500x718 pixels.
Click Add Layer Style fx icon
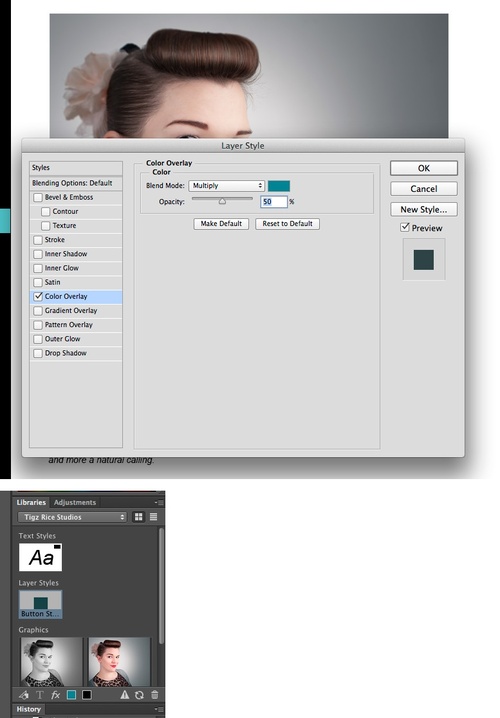(x=55, y=695)
